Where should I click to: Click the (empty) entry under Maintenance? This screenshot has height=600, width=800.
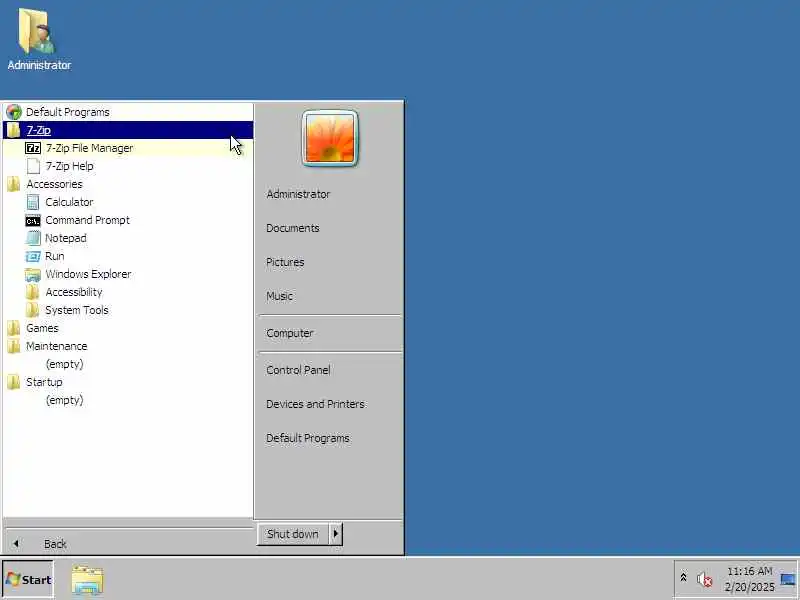[x=64, y=364]
